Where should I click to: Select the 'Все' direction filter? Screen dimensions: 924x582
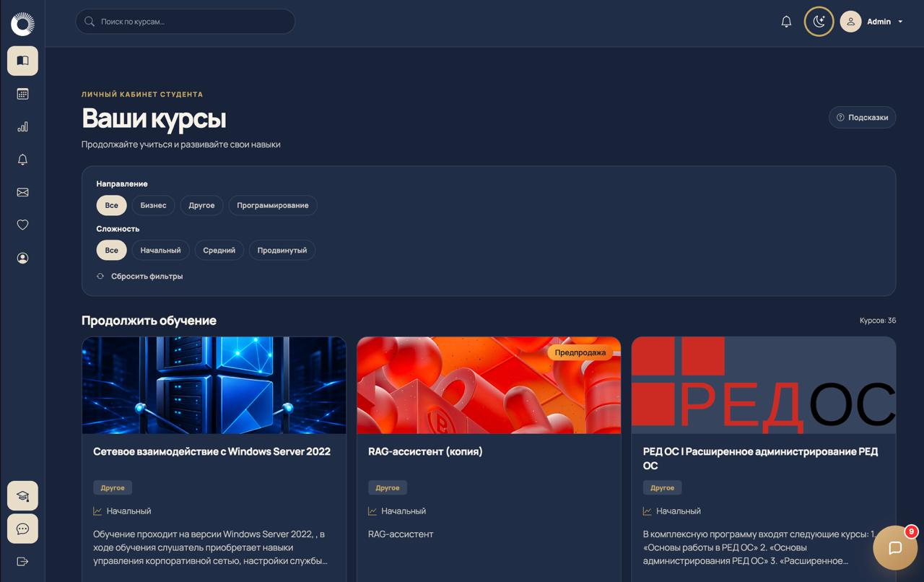(x=111, y=205)
